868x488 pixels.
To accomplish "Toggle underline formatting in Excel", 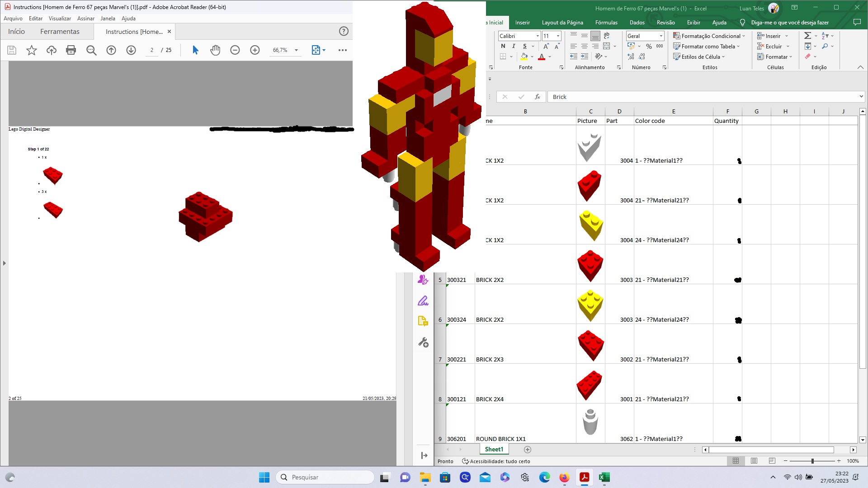I will (x=524, y=46).
